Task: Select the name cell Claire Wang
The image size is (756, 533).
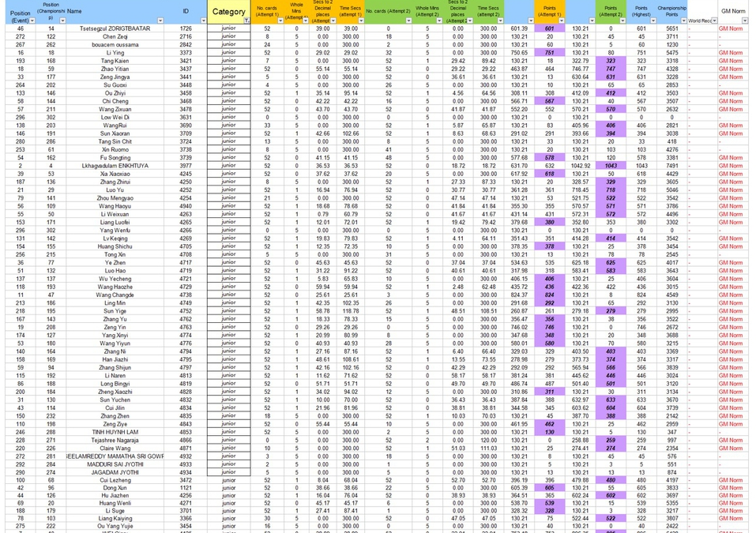Action: 115,449
